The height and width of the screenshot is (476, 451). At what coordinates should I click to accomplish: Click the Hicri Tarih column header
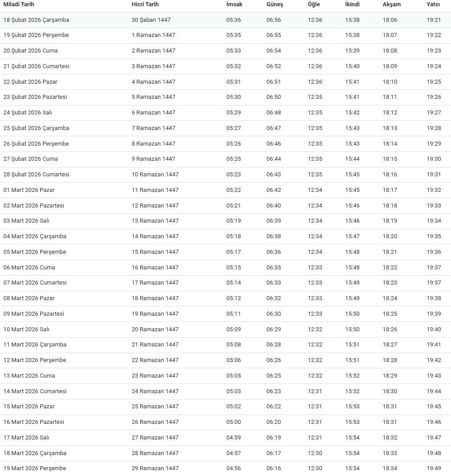pyautogui.click(x=145, y=4)
